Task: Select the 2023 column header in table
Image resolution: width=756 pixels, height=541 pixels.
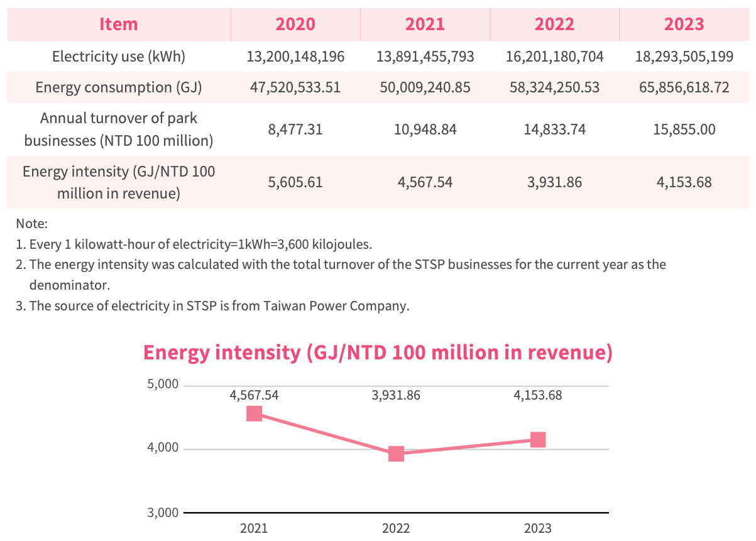Action: click(684, 25)
